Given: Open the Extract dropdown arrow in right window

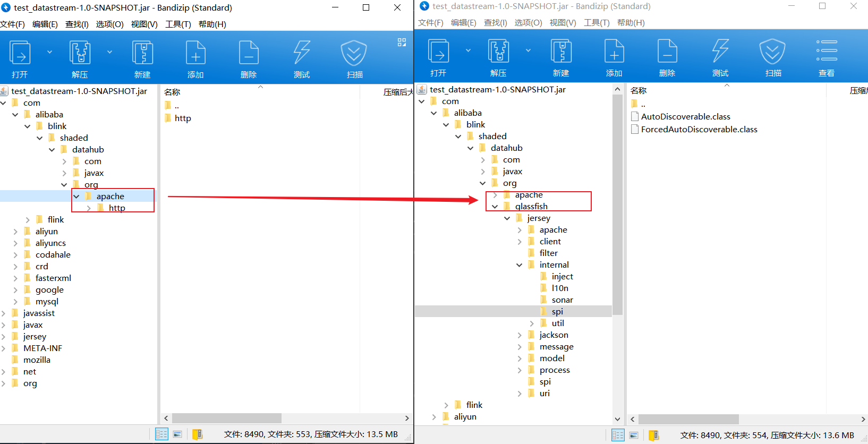Looking at the screenshot, I should pos(528,50).
